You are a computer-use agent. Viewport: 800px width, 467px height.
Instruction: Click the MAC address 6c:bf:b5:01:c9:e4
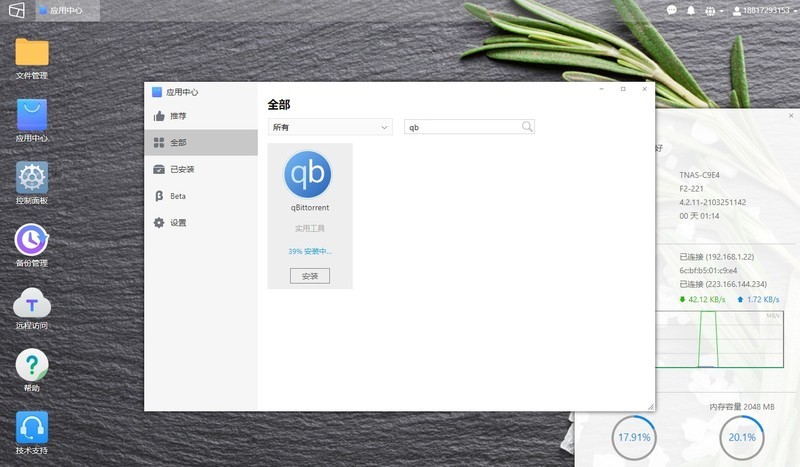click(708, 271)
